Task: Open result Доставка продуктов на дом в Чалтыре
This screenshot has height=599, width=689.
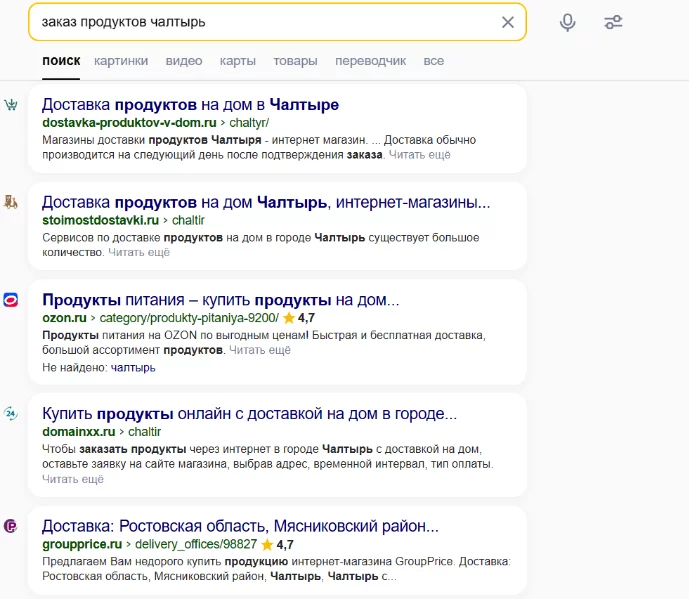Action: (x=191, y=105)
